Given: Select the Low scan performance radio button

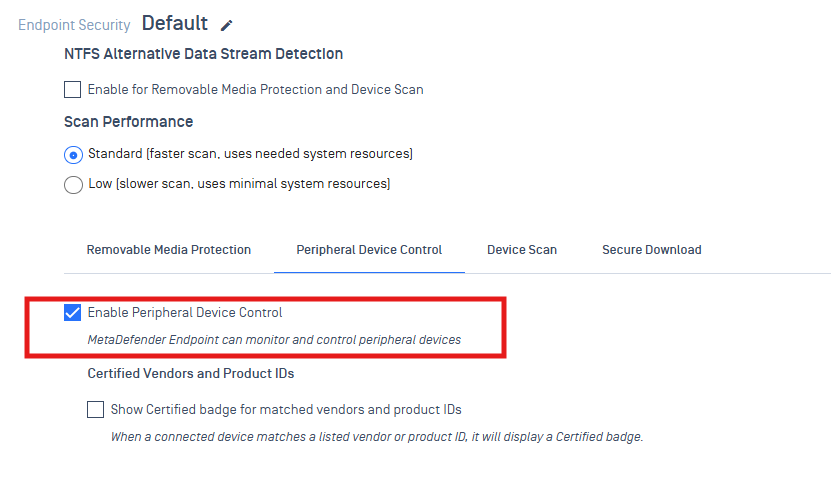Looking at the screenshot, I should [73, 185].
